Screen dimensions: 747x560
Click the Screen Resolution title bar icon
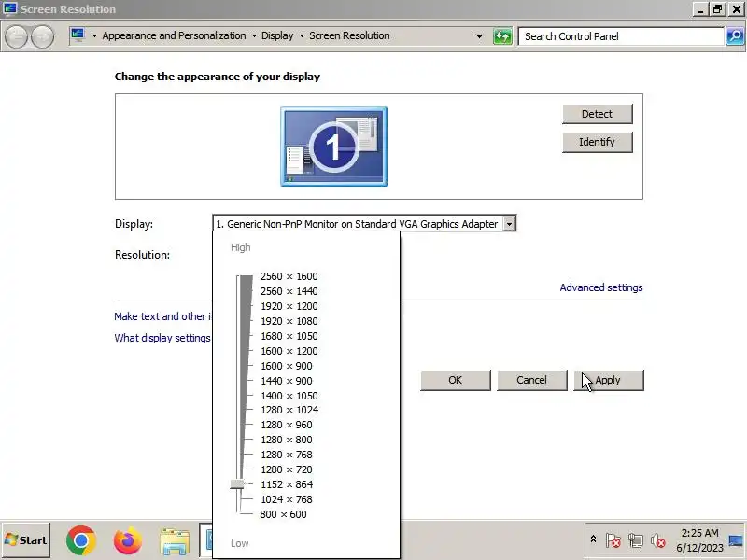pos(9,8)
